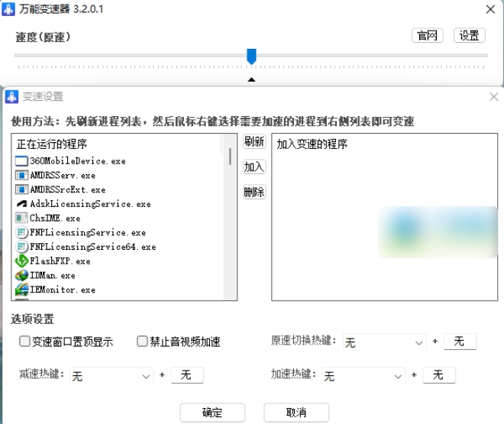Click the FlashFXP.exe green icon

click(21, 261)
